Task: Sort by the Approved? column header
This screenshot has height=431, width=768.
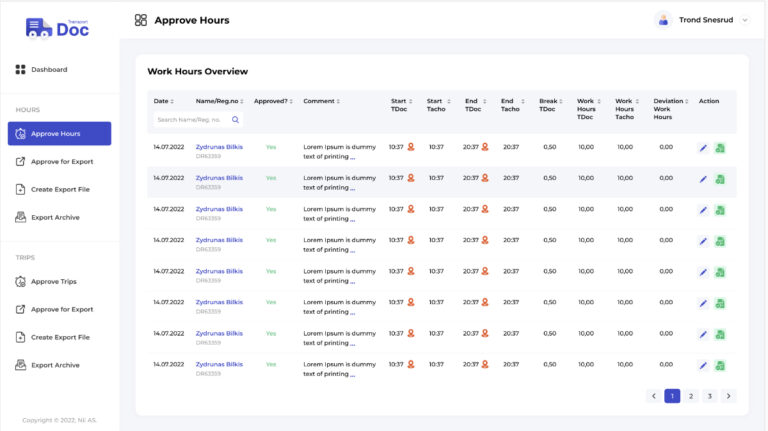Action: (273, 101)
